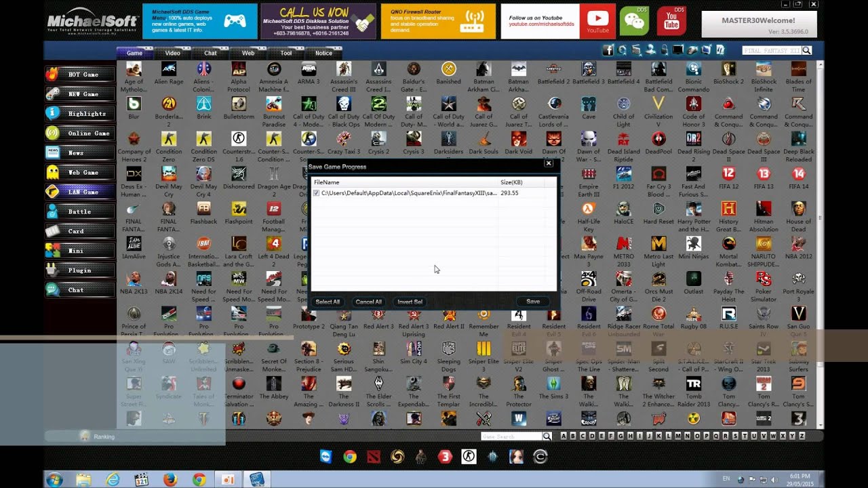Click the R.U.S.E game icon
868x488 pixels.
(728, 314)
